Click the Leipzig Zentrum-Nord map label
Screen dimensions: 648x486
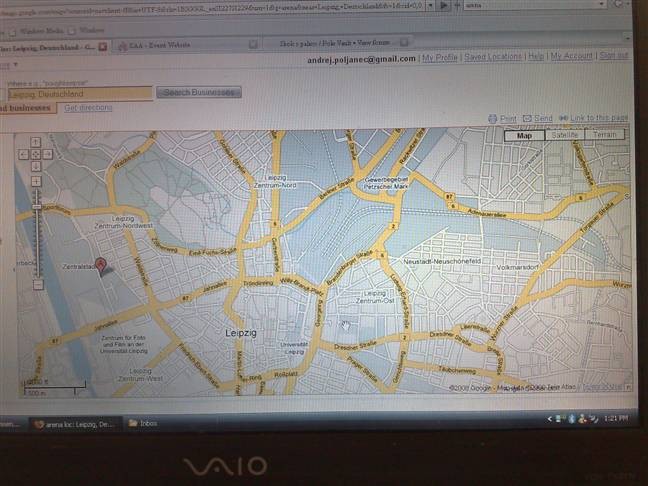point(275,181)
